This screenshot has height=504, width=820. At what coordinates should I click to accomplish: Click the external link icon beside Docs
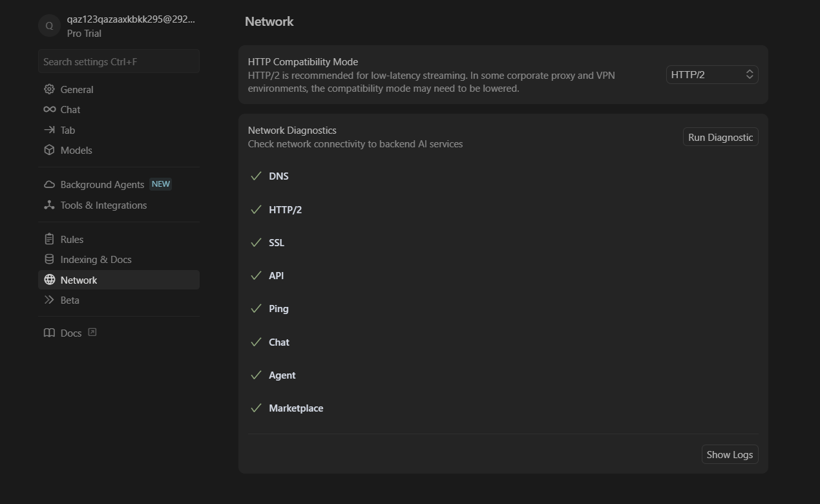click(x=92, y=332)
